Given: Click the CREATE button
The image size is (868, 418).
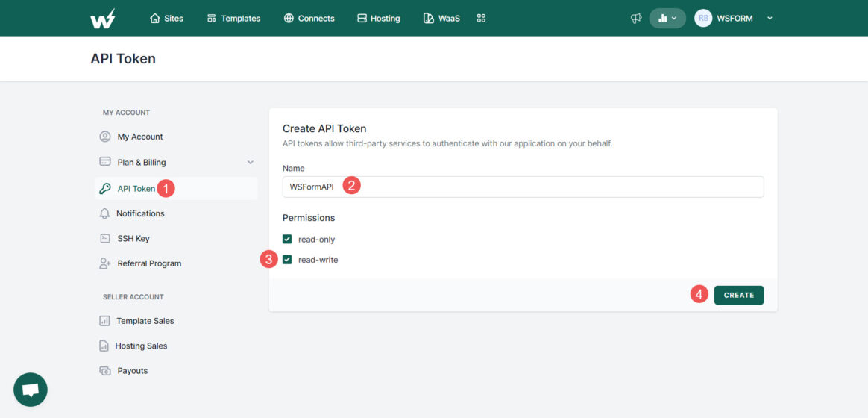Looking at the screenshot, I should point(739,295).
